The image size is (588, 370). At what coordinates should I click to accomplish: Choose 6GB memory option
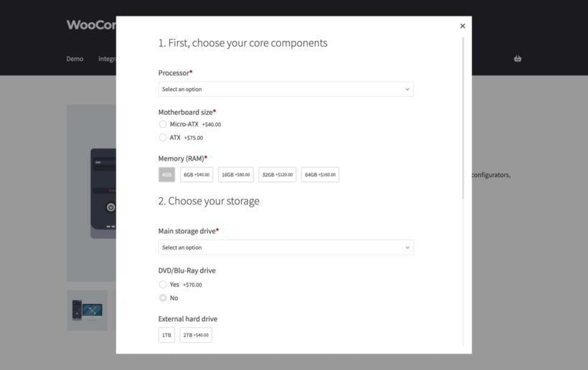click(x=196, y=175)
